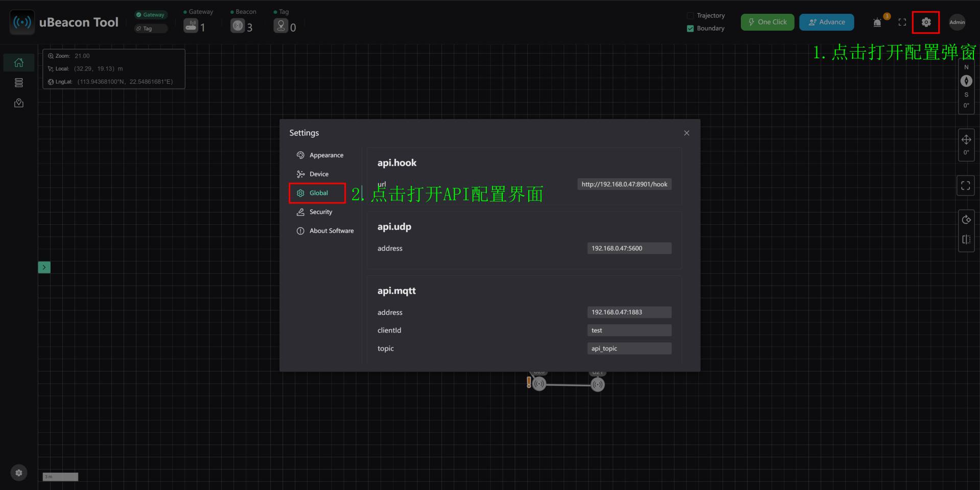Click the Tag count icon
Viewport: 980px width, 490px height.
(281, 26)
